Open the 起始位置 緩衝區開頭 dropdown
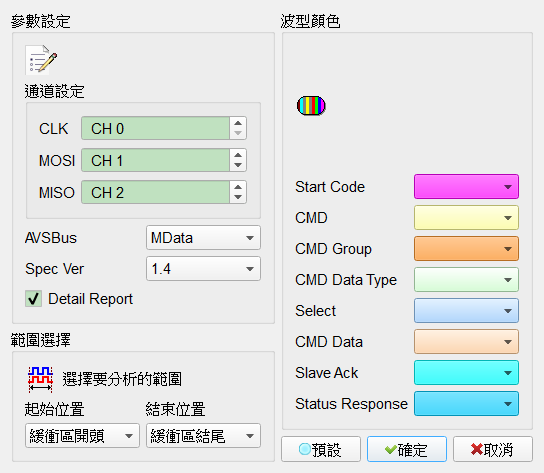 [82, 436]
